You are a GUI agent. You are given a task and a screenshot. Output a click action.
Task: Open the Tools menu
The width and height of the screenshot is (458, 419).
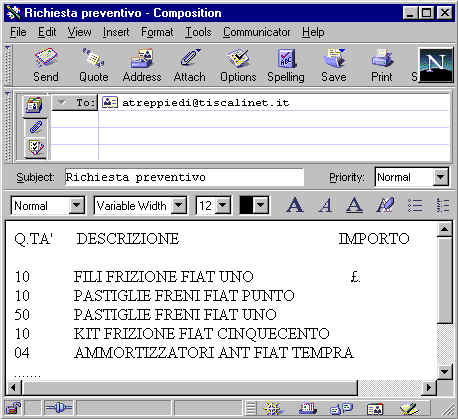pos(198,32)
